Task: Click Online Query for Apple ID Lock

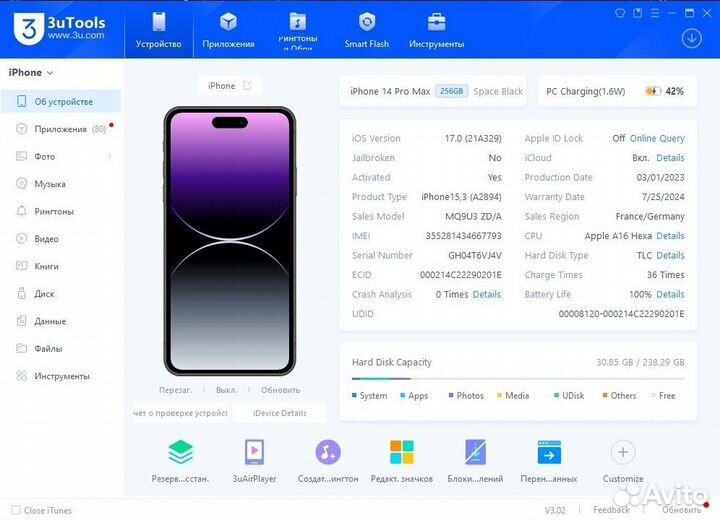Action: tap(657, 138)
